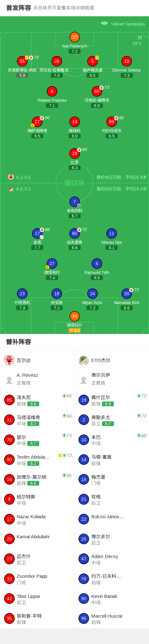Tap 彼得拉什's gold 8.0 best rating badge

(x=74, y=330)
